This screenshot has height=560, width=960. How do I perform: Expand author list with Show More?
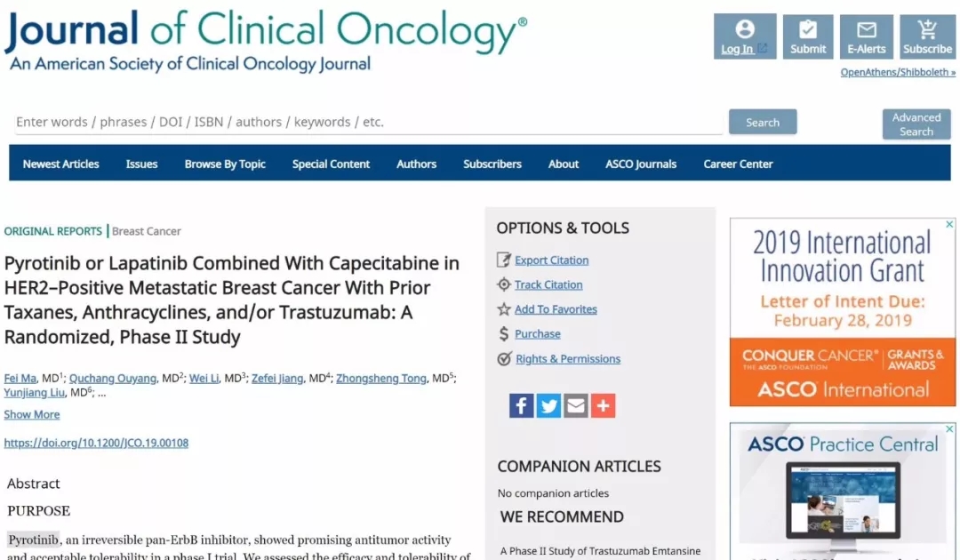point(32,414)
